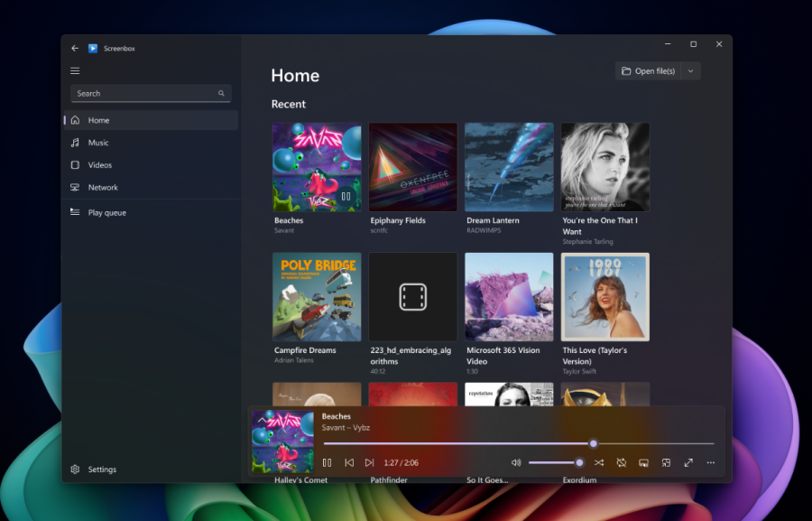Screen dimensions: 812x521
Task: Switch to compact overlay mini player
Action: point(666,462)
